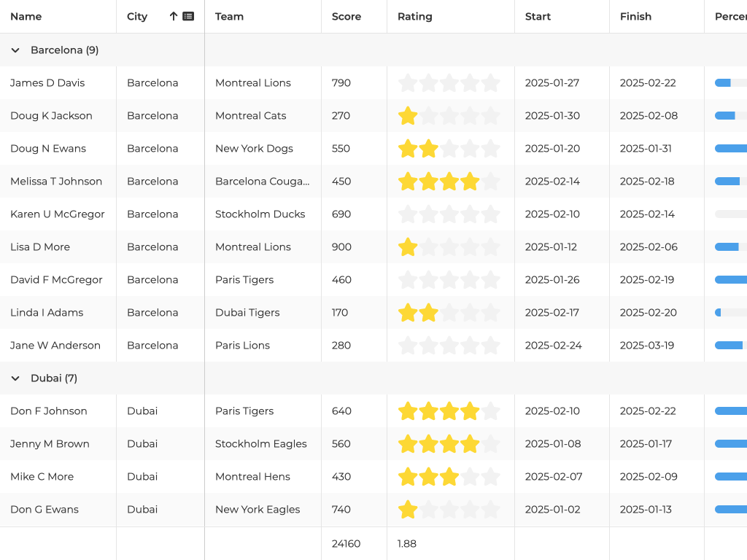Click third star in Doug N Ewans row
The height and width of the screenshot is (560, 747).
(449, 149)
